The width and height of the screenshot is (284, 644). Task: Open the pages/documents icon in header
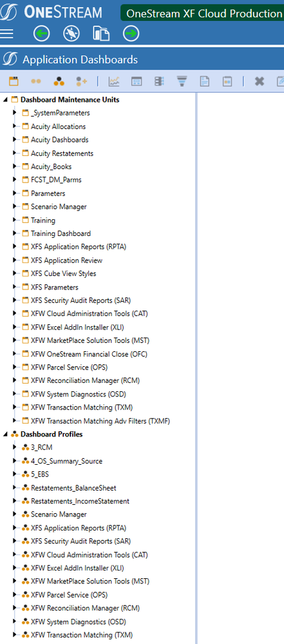tap(101, 34)
